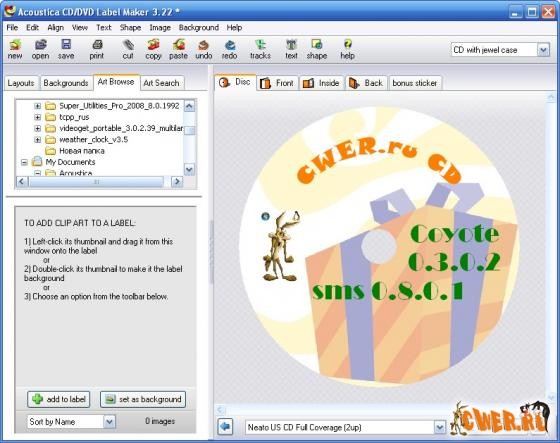Open the tracks tool in toolbar
Viewport: 560px width, 443px height.
click(260, 49)
